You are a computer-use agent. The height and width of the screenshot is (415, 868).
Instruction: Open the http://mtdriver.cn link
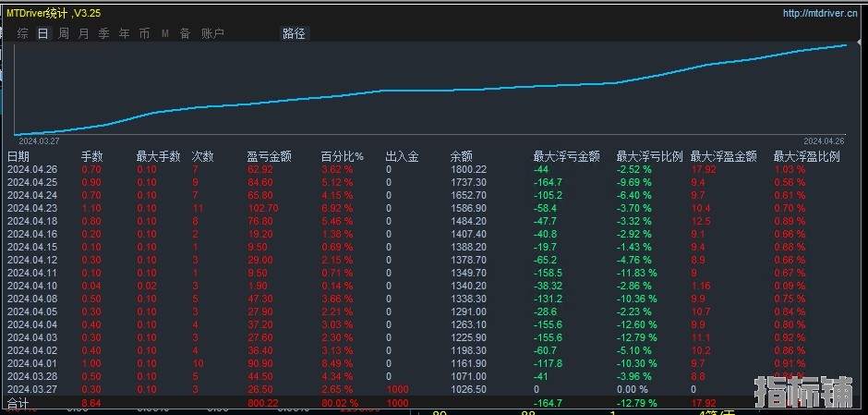(x=820, y=14)
